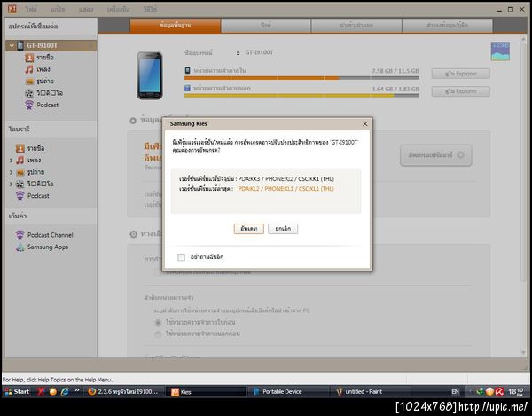This screenshot has height=416, width=532.
Task: Switch to the import/export third tab
Action: pos(356,26)
